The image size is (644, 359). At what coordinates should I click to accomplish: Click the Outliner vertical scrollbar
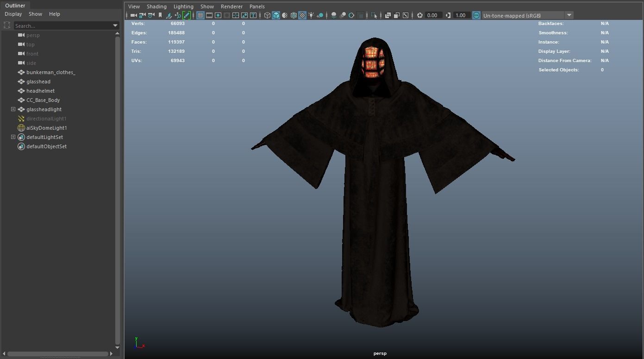[x=117, y=189]
